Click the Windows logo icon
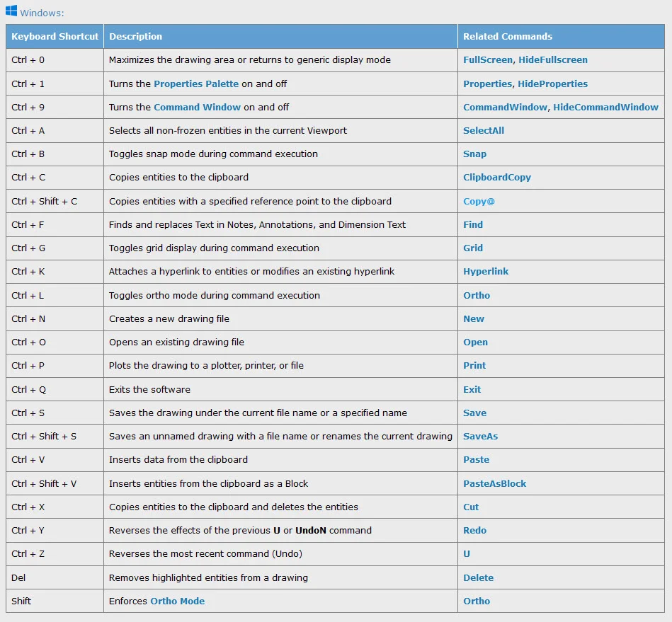 coord(11,11)
